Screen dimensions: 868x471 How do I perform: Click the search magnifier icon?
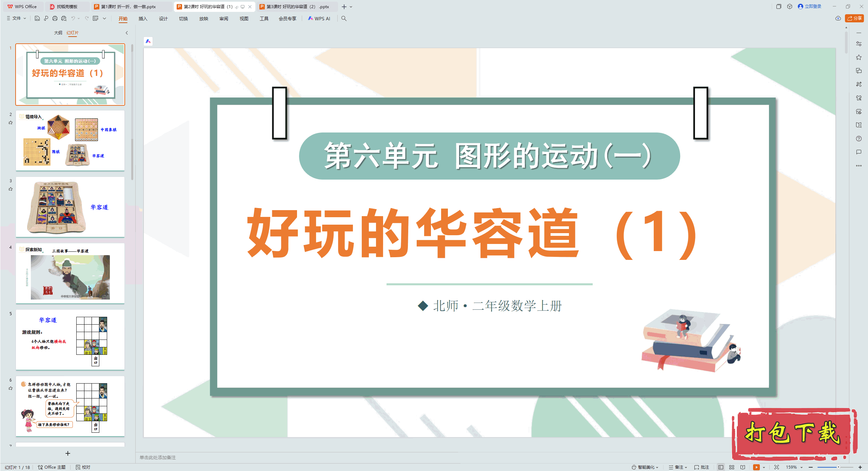click(344, 19)
